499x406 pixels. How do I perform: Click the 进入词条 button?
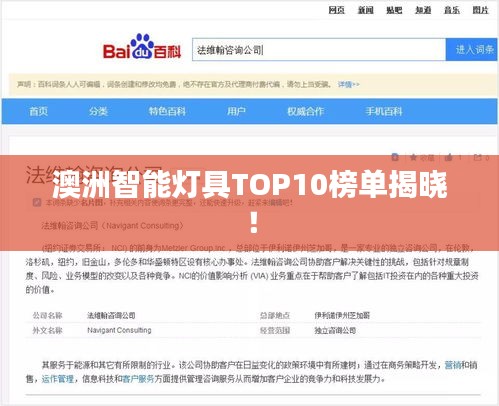tap(472, 50)
